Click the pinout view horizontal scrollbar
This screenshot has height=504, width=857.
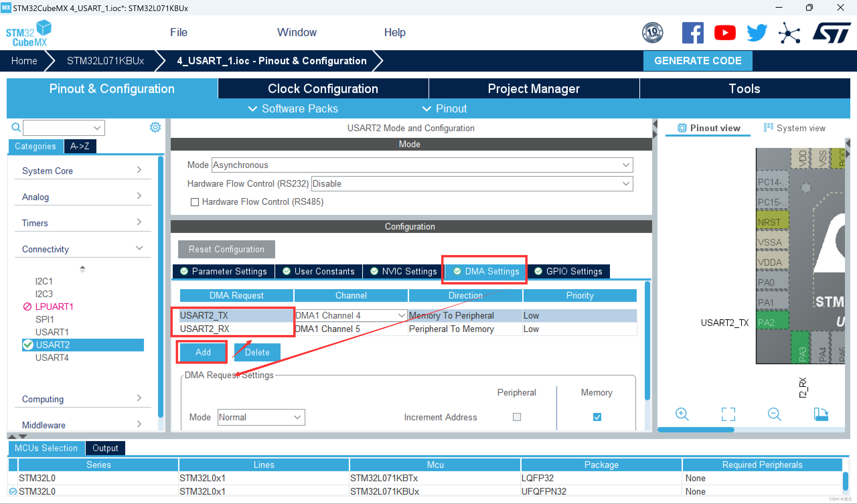coord(696,430)
